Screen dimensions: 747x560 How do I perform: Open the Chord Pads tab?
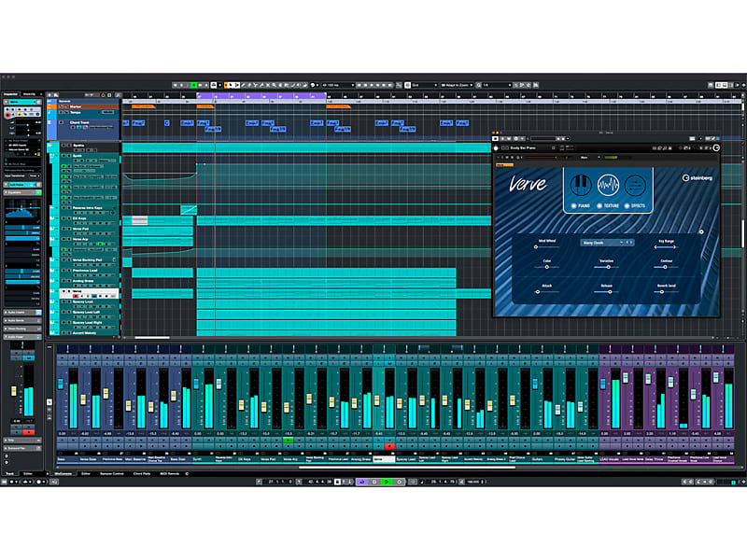(x=142, y=474)
